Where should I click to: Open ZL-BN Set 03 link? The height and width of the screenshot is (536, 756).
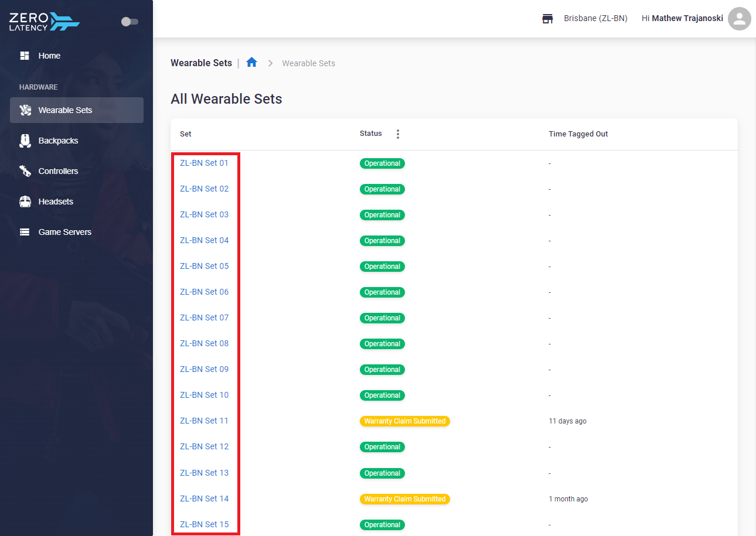[204, 214]
